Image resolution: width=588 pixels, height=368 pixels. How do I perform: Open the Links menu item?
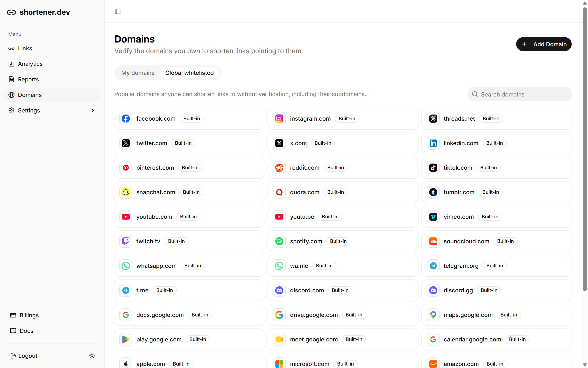coord(52,48)
